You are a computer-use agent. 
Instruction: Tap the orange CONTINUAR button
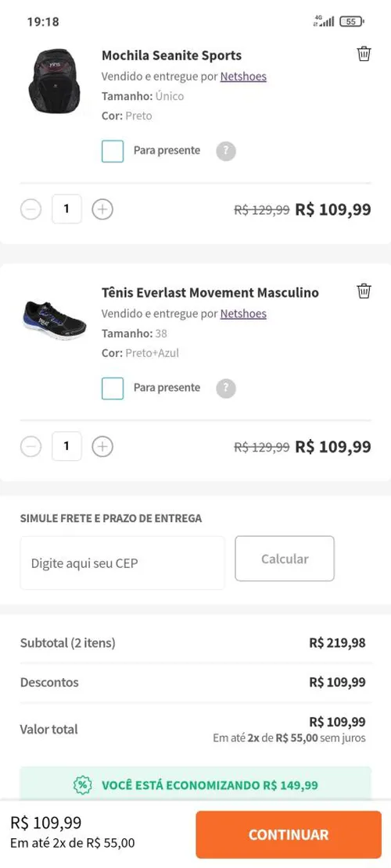tap(289, 834)
